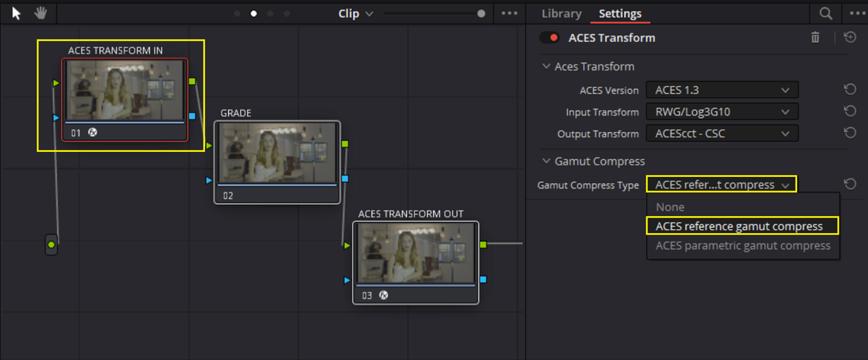Delete ACES Transform effect with trash icon

tap(815, 38)
